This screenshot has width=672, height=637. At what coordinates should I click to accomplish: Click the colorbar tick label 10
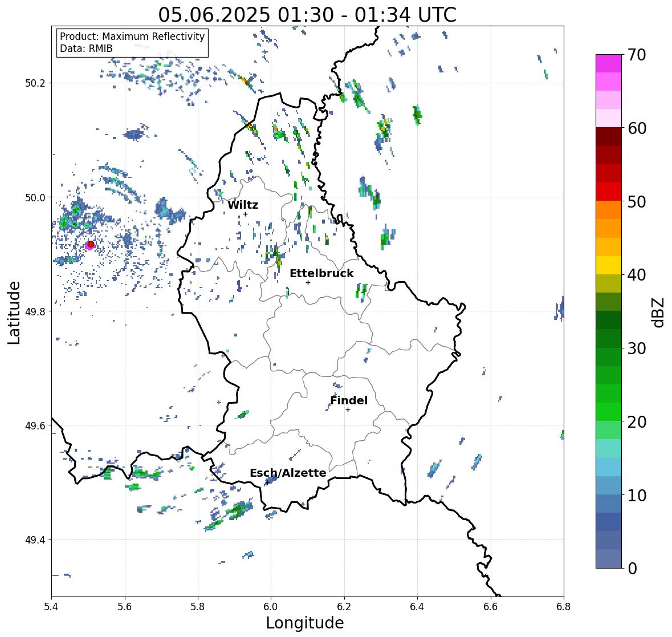(637, 495)
